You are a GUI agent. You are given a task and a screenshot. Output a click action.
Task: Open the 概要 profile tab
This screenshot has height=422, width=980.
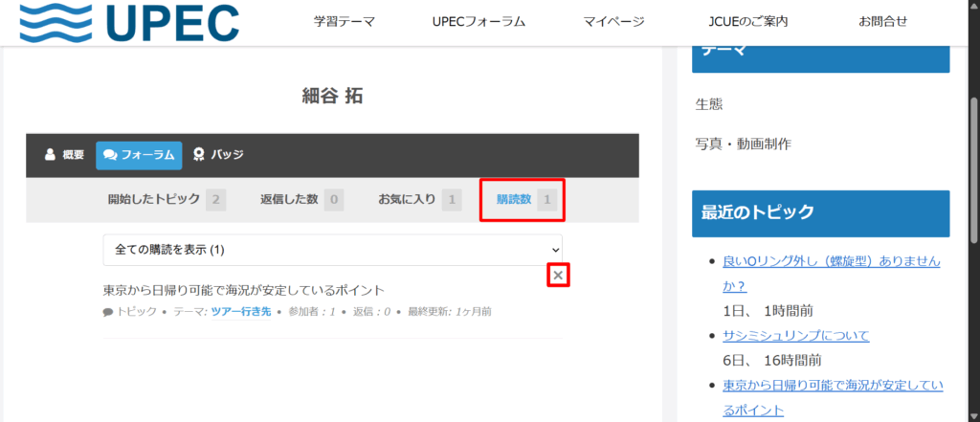(64, 154)
